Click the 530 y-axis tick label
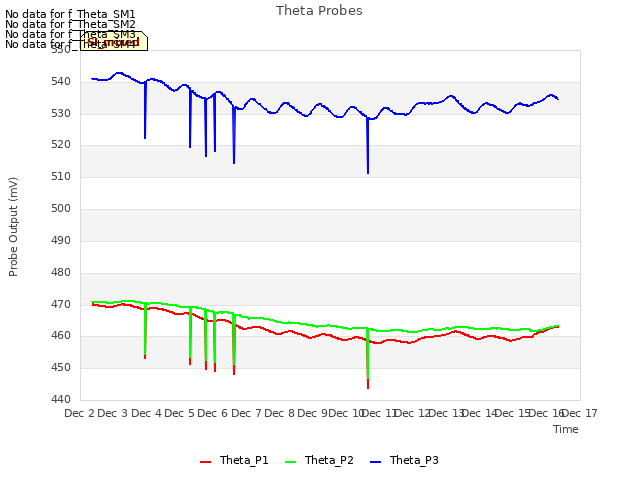 (x=61, y=113)
